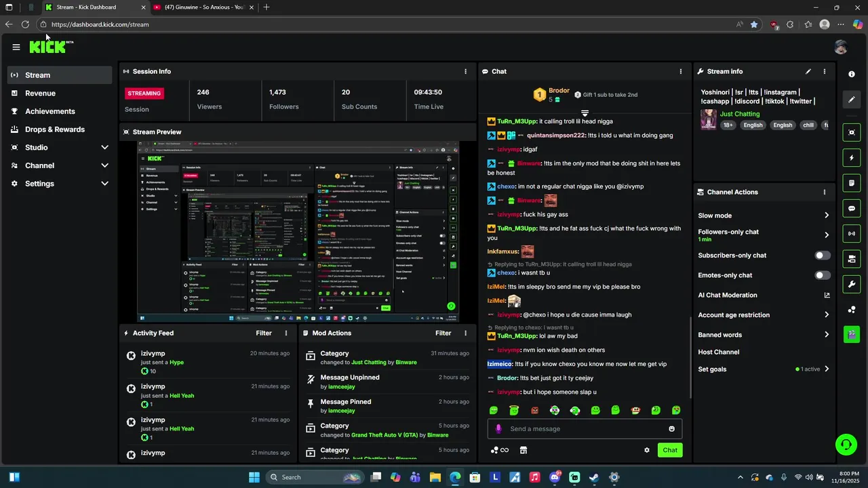This screenshot has height=488, width=868.
Task: Click Just Chatting category link in Stream info
Action: [740, 114]
